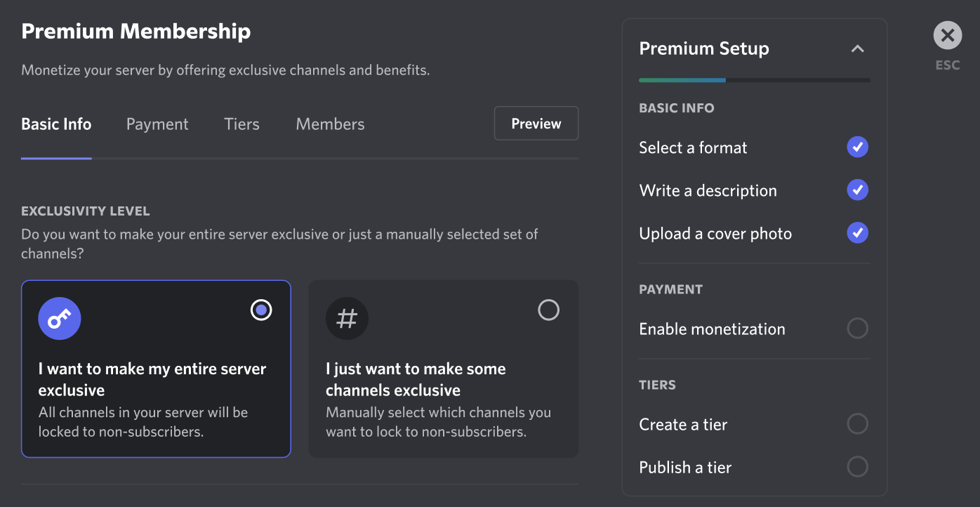The height and width of the screenshot is (507, 980).
Task: Click the key icon on entire server card
Action: (x=60, y=319)
